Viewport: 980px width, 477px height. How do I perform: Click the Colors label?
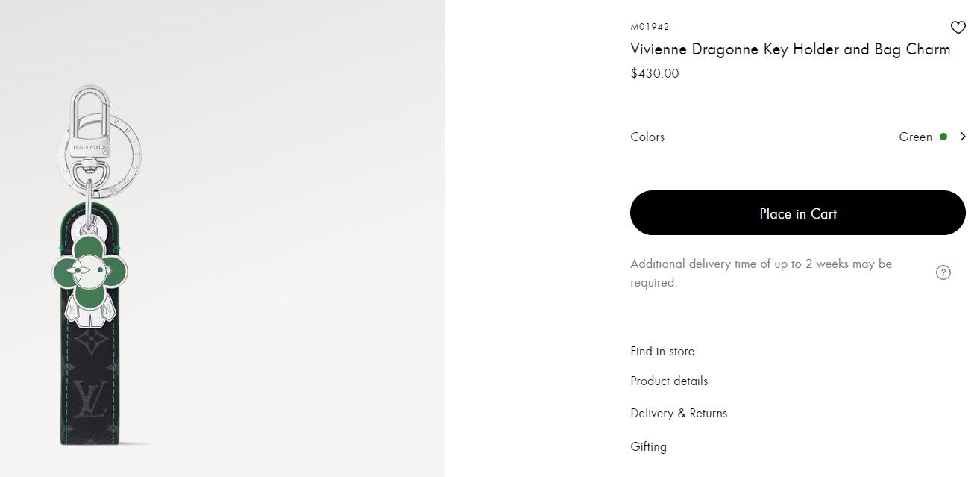coord(647,137)
